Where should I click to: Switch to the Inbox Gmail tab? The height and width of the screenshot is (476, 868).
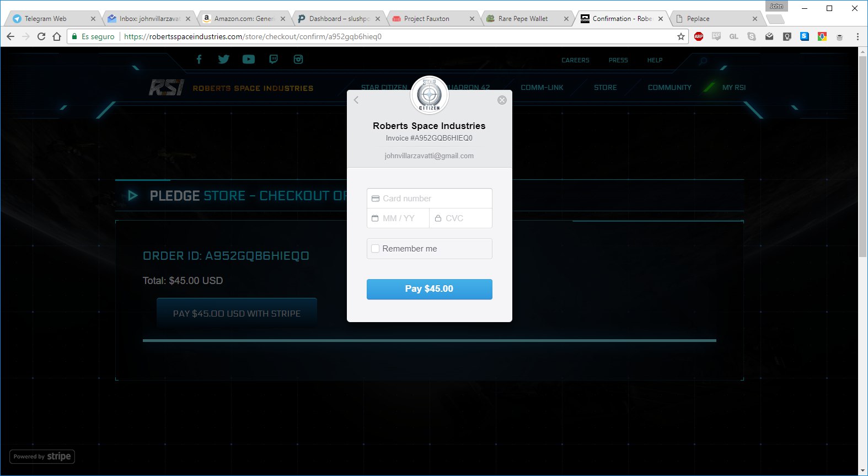pyautogui.click(x=149, y=19)
